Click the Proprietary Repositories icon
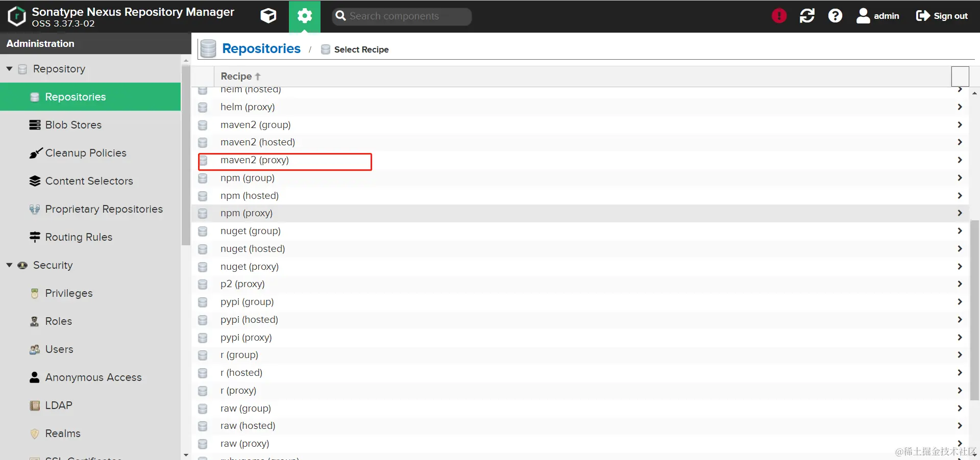This screenshot has width=980, height=460. point(35,209)
